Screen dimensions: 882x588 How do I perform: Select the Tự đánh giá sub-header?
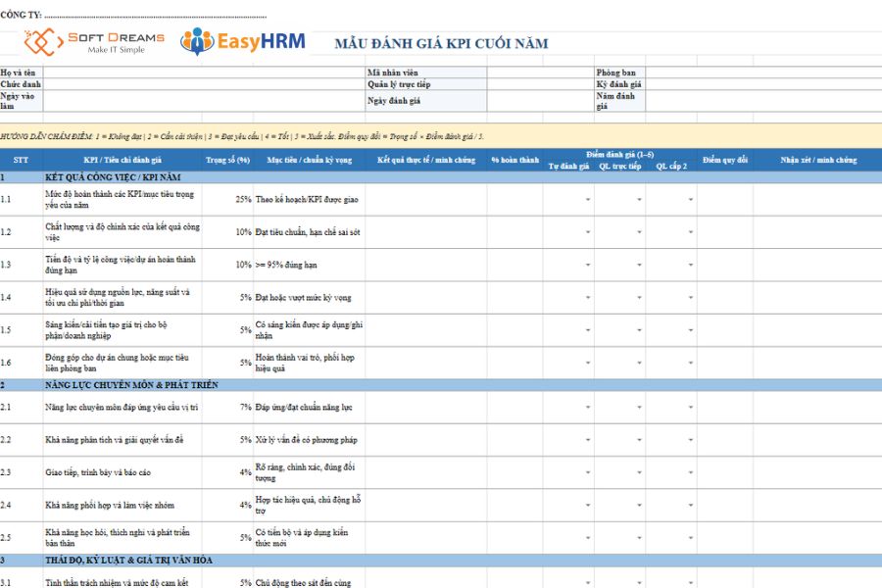568,166
